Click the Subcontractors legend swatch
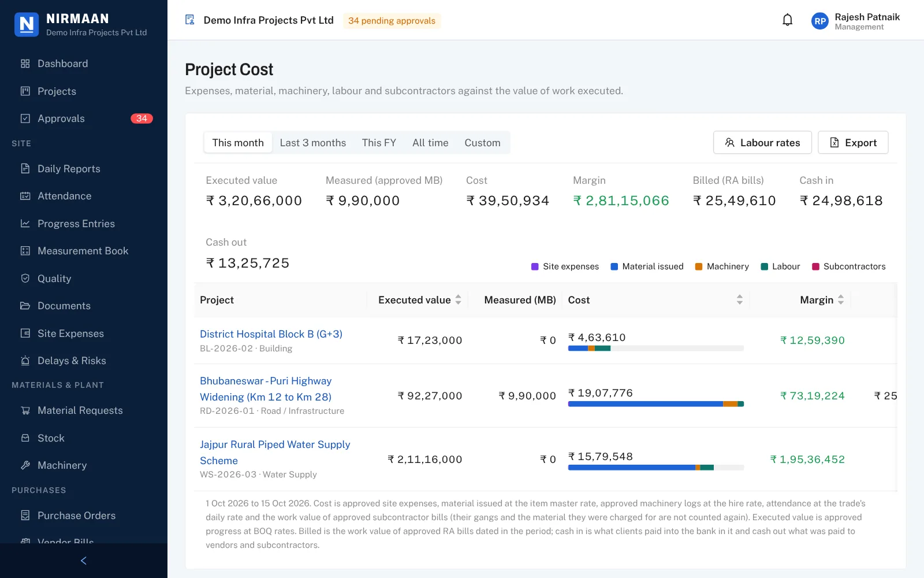The height and width of the screenshot is (578, 924). tap(815, 266)
